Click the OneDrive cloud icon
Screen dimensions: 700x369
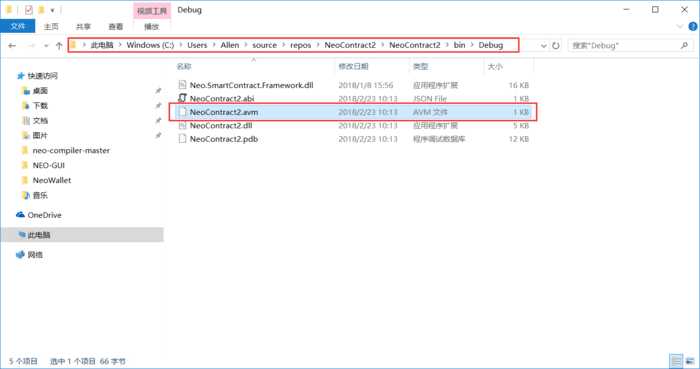(x=20, y=215)
